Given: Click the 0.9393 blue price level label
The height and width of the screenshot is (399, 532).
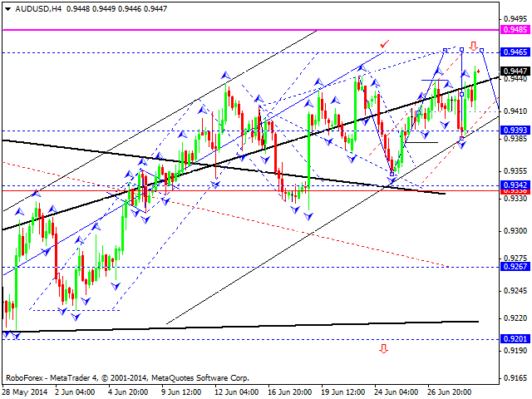Looking at the screenshot, I should click(x=515, y=130).
